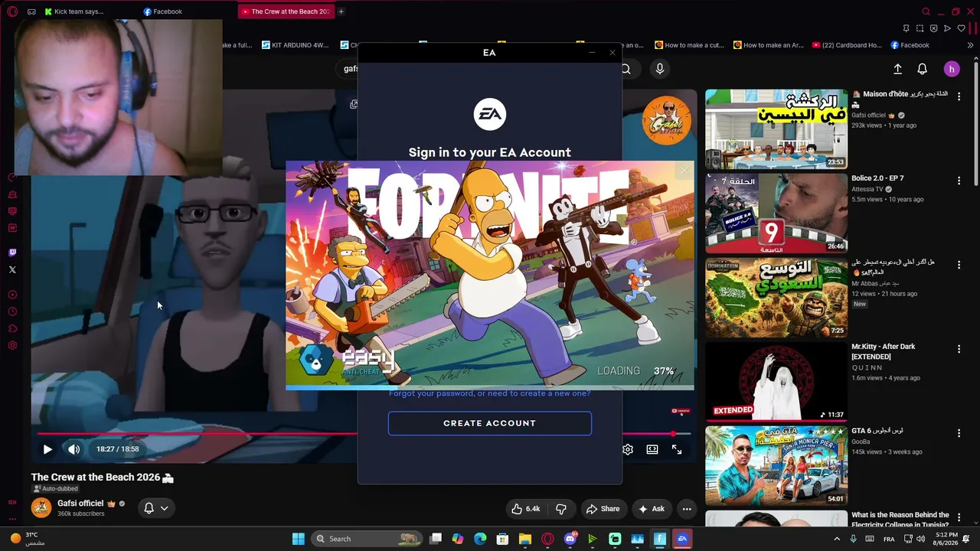Open the Maison d'hôte video thumbnail
Viewport: 980px width, 551px height.
(776, 129)
